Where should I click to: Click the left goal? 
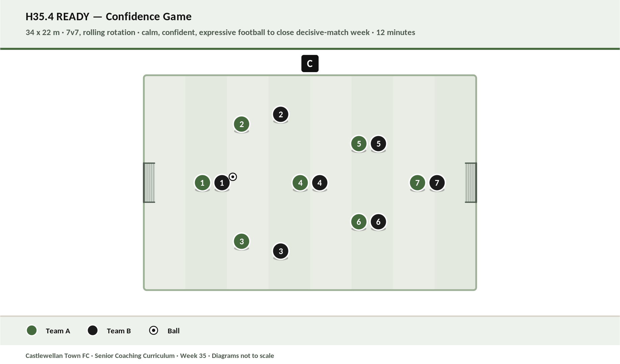point(149,183)
